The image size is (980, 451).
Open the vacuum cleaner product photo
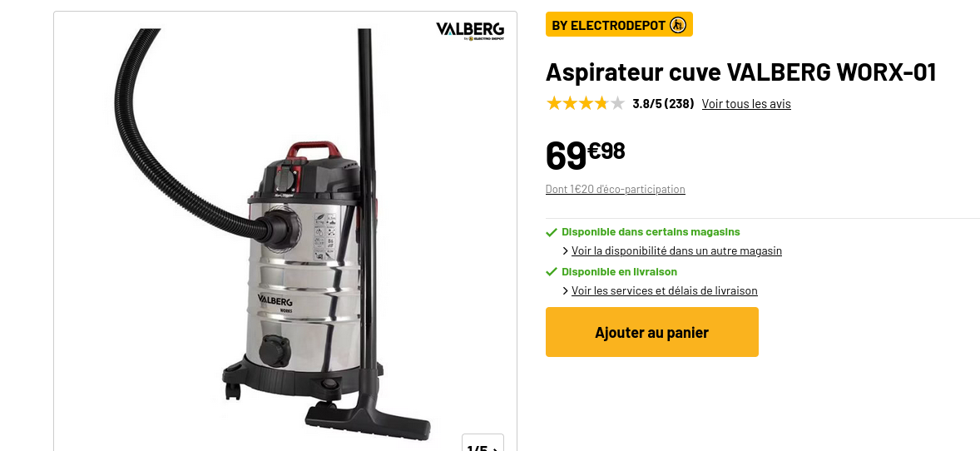pos(285,231)
